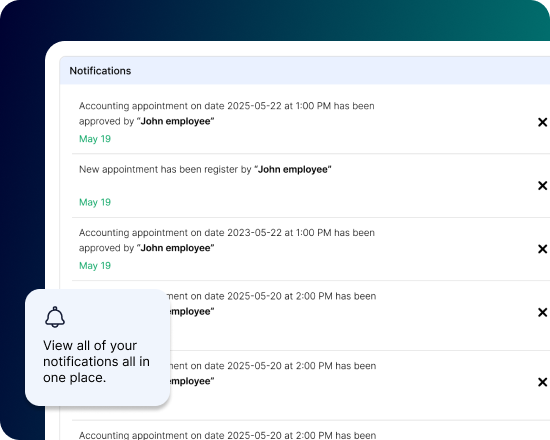Viewport: 550px width, 440px height.
Task: Click "John employee" in the 2023-05-22 notification
Action: coord(176,248)
